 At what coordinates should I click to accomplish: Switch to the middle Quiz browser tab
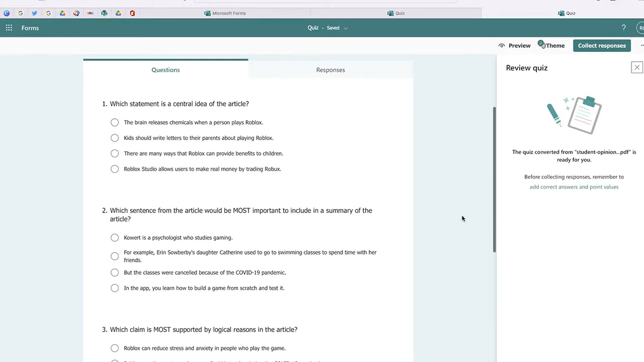(x=396, y=13)
